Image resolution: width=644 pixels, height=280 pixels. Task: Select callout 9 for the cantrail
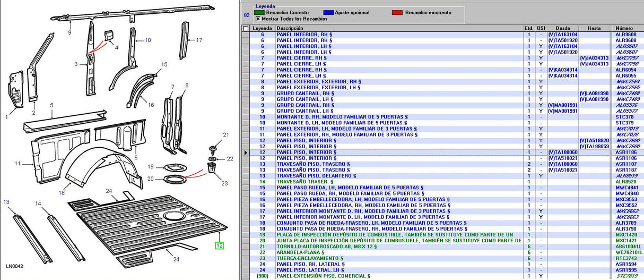click(x=69, y=32)
